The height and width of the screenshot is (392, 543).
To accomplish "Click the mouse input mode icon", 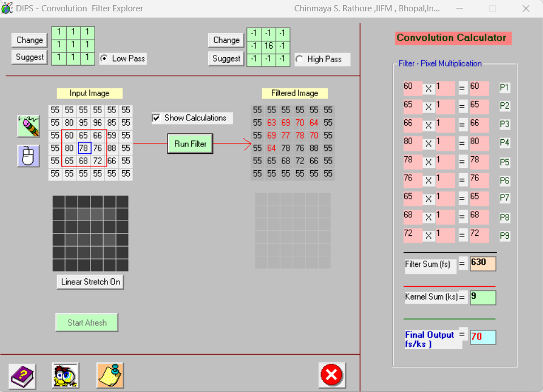I will click(x=28, y=156).
